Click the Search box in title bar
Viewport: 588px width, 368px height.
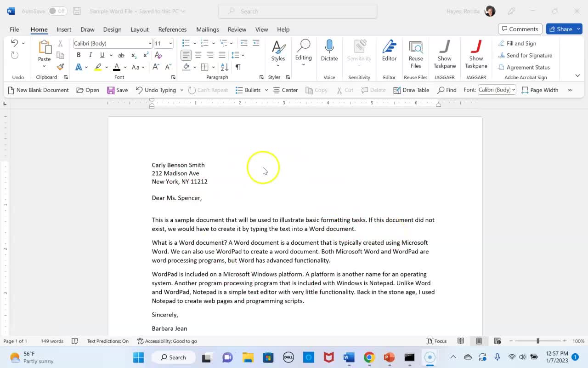[x=298, y=11]
